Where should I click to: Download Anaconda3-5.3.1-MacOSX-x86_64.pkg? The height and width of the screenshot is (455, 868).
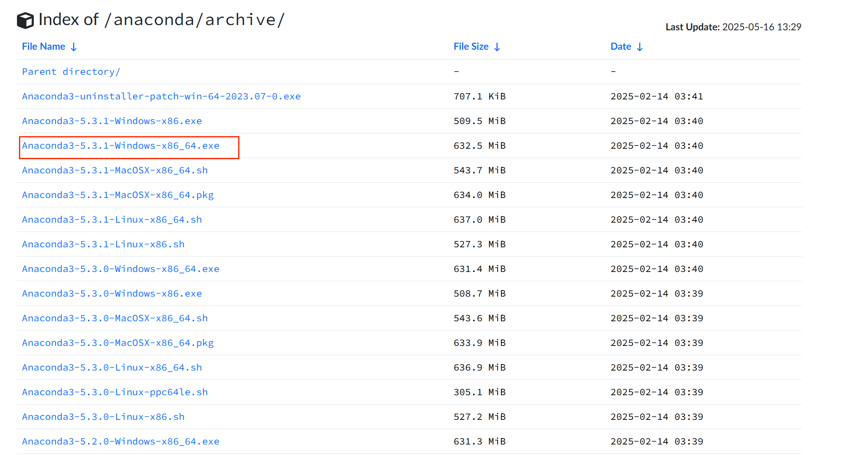118,195
